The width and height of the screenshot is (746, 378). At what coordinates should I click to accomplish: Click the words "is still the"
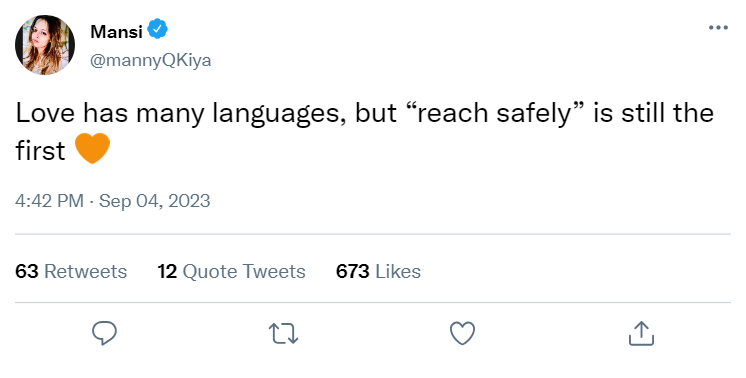(x=653, y=113)
